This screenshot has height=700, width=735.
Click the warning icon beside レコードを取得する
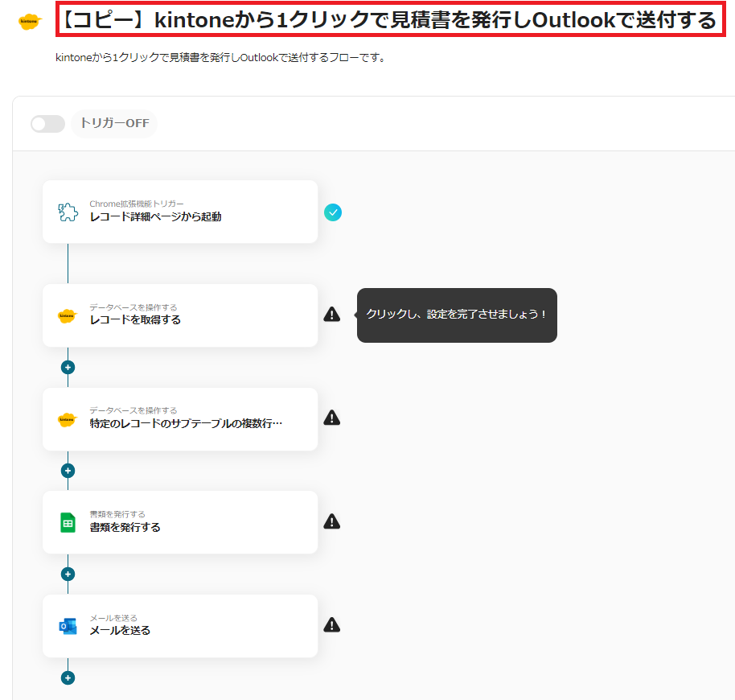(332, 314)
